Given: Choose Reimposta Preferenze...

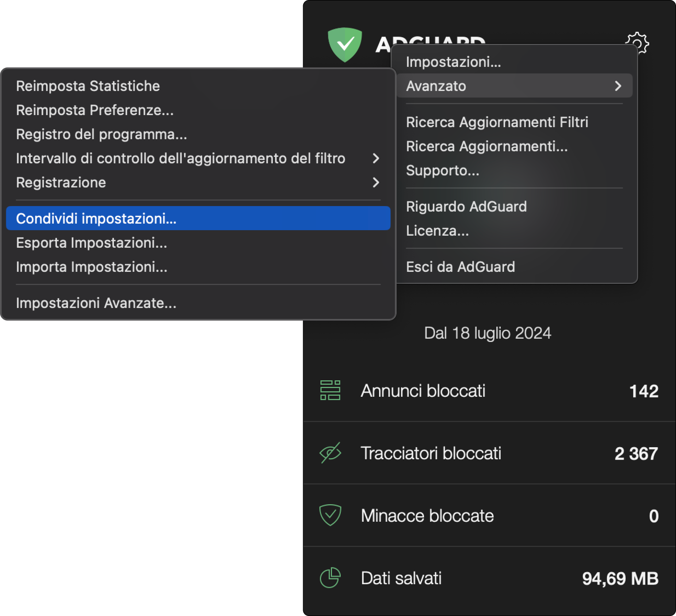Looking at the screenshot, I should point(198,110).
